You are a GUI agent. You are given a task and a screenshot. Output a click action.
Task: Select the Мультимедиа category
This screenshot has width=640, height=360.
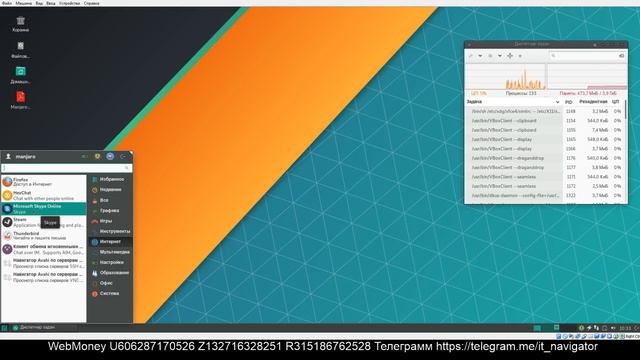[x=110, y=252]
